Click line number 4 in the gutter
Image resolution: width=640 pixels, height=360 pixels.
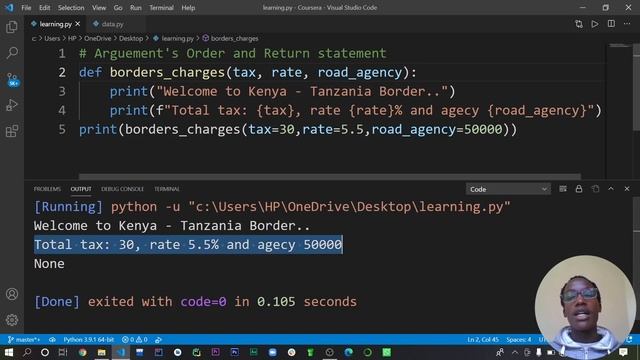click(x=62, y=110)
